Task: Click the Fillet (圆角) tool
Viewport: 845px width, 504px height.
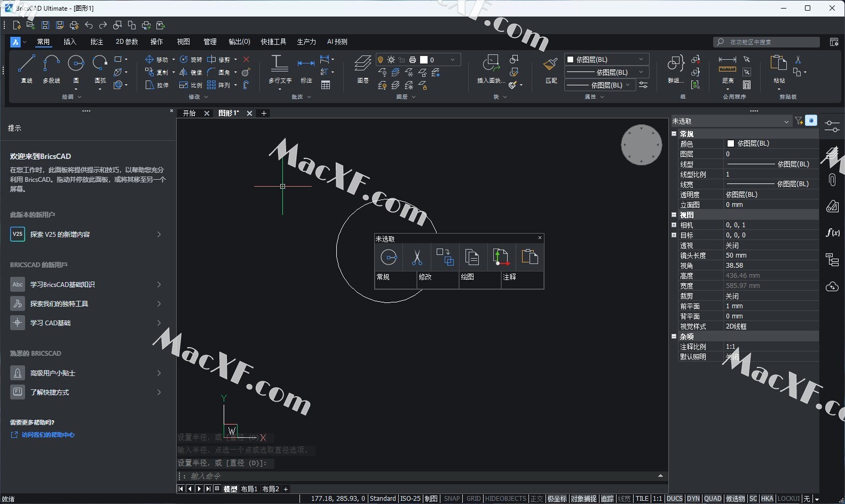Action: [219, 73]
